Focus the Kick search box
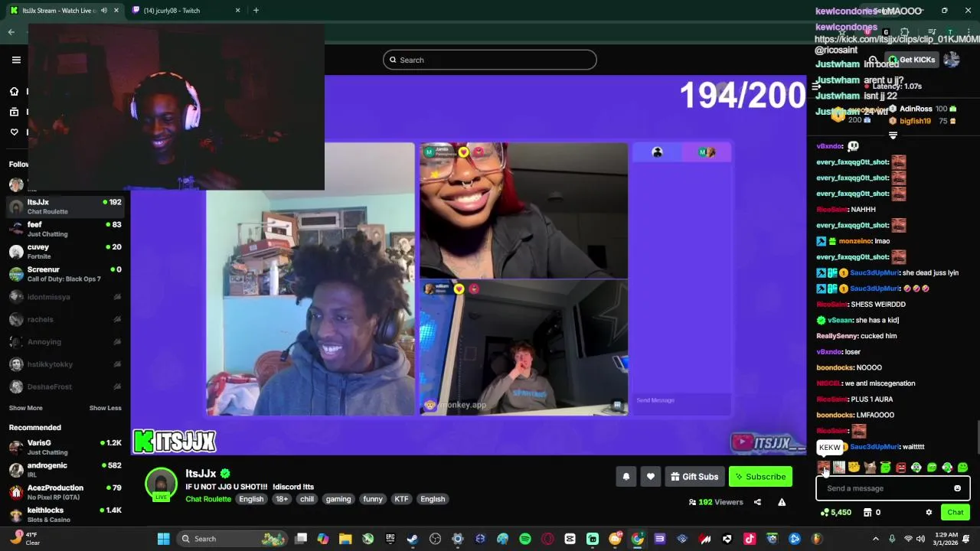 (490, 60)
